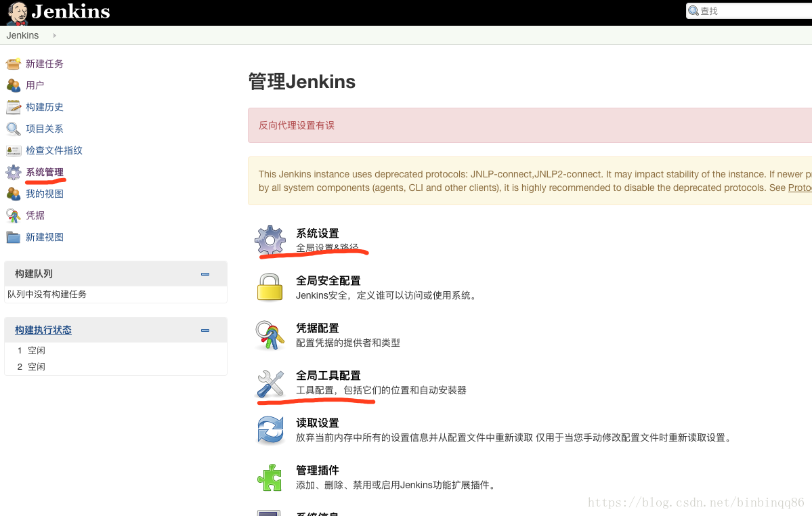Collapse the 构建队列 panel
This screenshot has height=516, width=812.
click(x=205, y=274)
